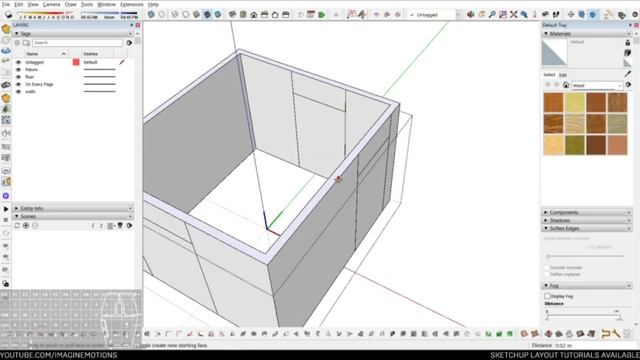Click the Update Scene refresh icon
The width and height of the screenshot is (640, 360).
[17, 225]
